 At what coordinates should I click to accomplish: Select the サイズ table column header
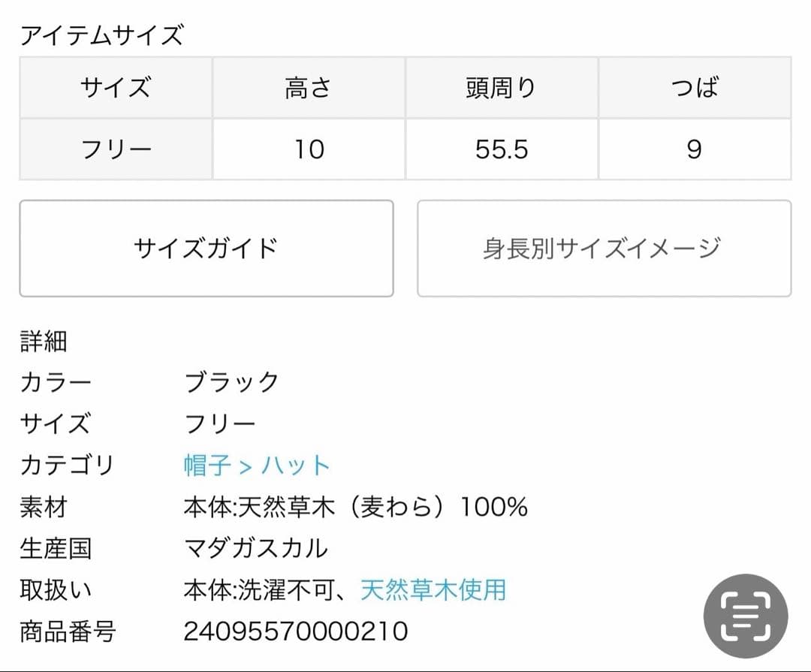pyautogui.click(x=116, y=88)
